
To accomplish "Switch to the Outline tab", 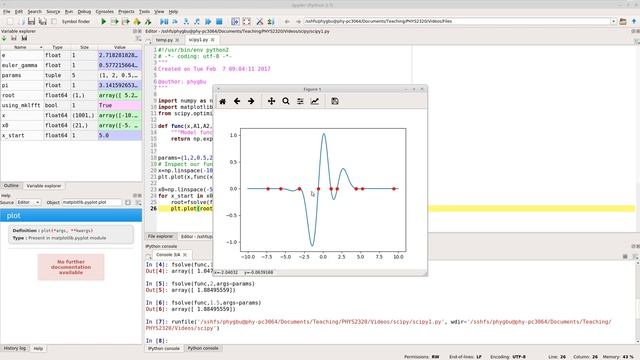I will (x=11, y=186).
